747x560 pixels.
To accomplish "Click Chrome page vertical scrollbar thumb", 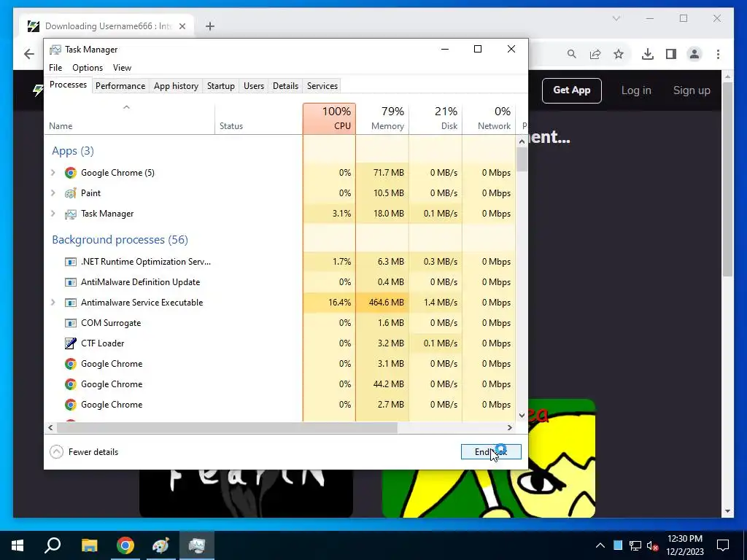I will [x=727, y=179].
